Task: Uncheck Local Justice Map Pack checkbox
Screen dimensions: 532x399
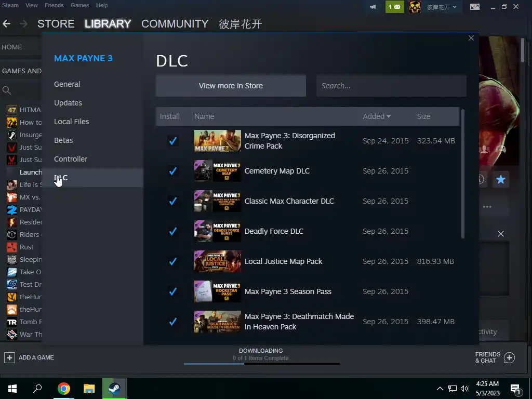Action: click(172, 261)
